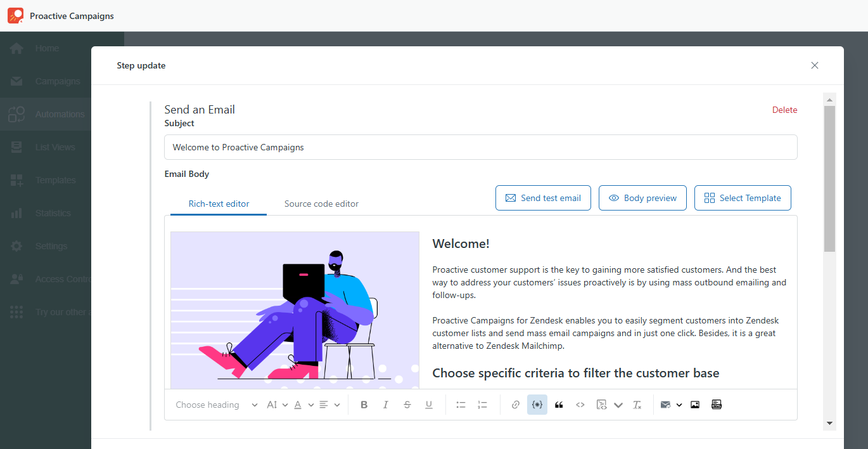Expand the font size dropdown arrow
868x449 pixels.
click(x=285, y=405)
